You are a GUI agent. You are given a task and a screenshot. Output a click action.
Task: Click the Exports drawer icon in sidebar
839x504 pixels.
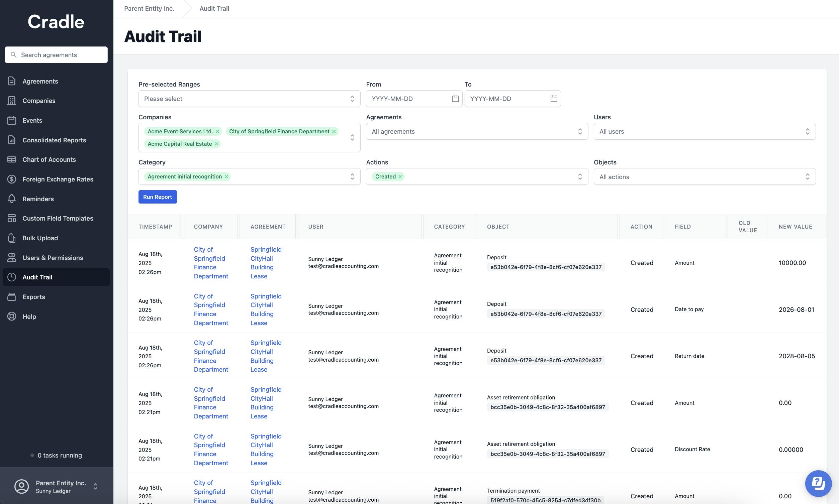[12, 297]
